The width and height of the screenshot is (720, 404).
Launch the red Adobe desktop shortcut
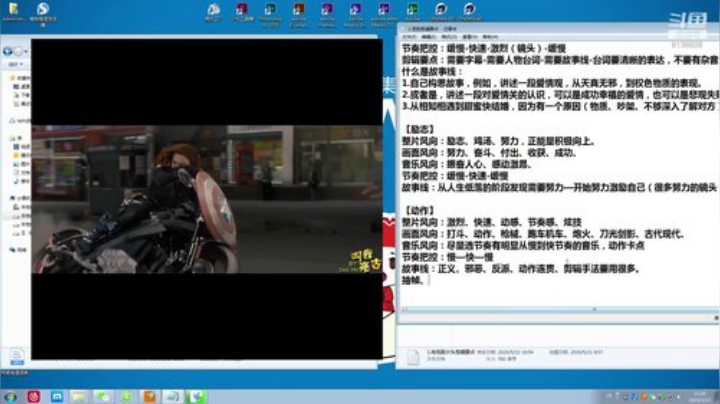[242, 12]
